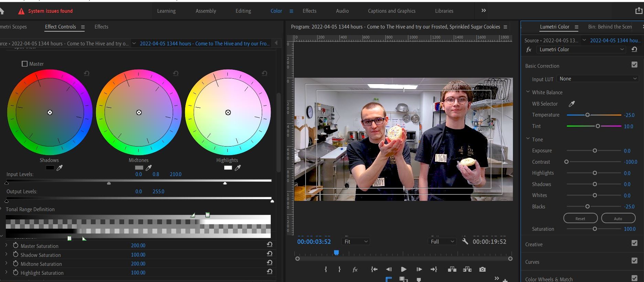This screenshot has width=644, height=282.
Task: Open Bin: Behind the Scenes tab
Action: (610, 26)
